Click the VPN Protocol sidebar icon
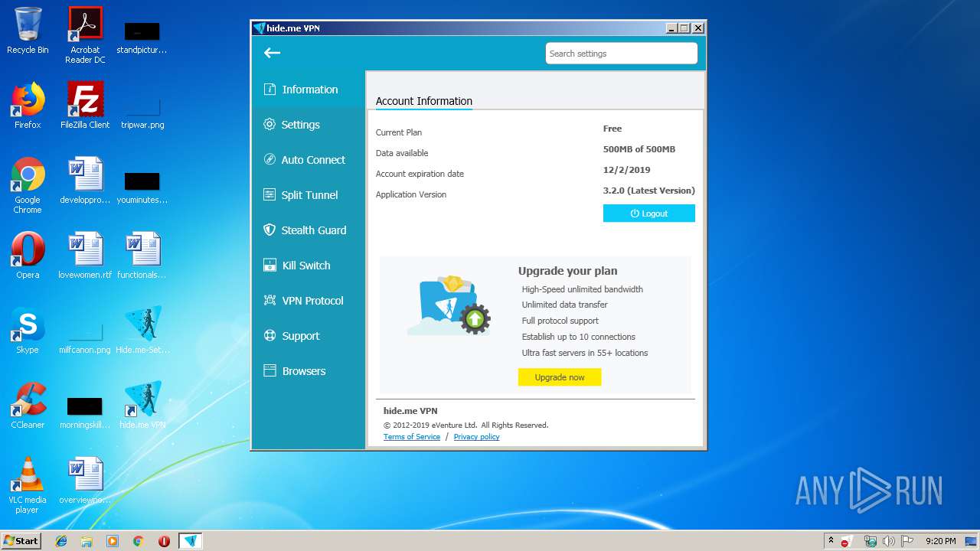 269,301
